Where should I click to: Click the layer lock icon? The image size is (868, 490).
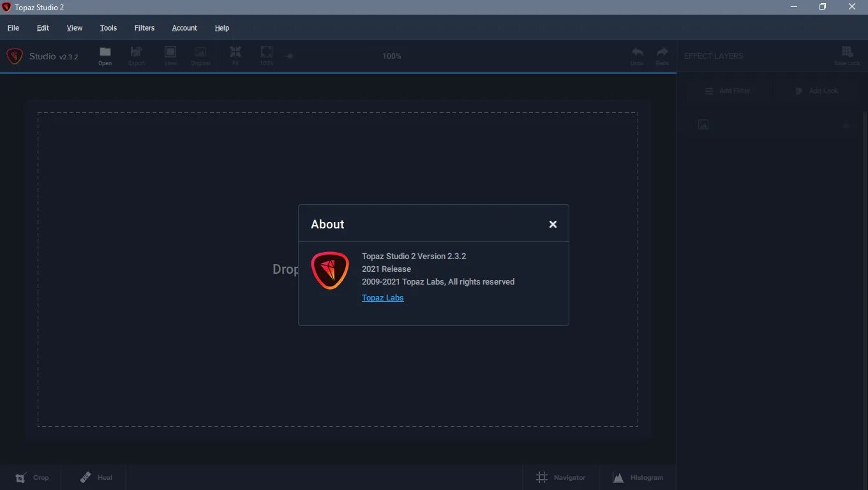coord(846,124)
